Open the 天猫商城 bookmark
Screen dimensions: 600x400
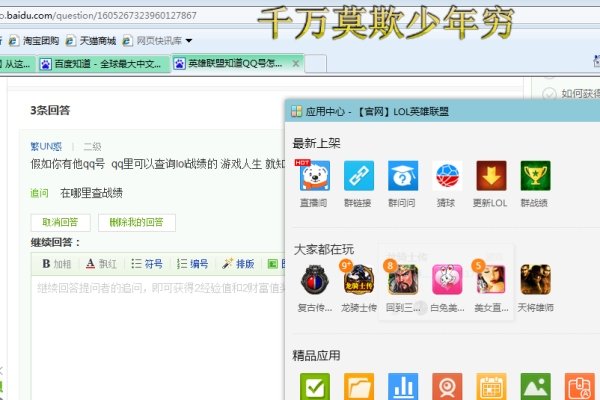91,41
